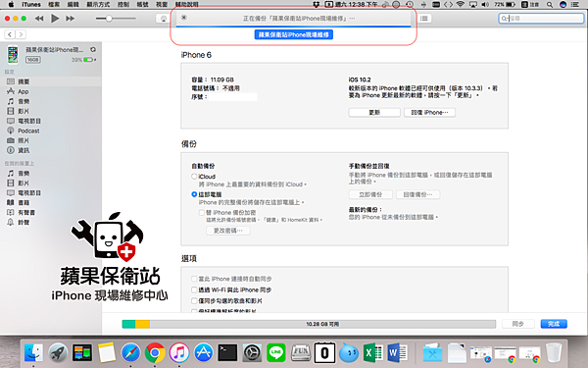Image resolution: width=588 pixels, height=368 pixels.
Task: Click the 立即備份 (Back Up Now) button
Action: (370, 194)
